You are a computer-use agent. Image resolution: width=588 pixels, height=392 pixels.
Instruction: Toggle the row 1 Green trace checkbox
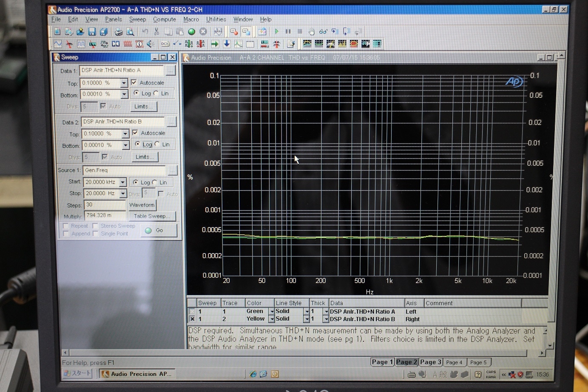192,311
